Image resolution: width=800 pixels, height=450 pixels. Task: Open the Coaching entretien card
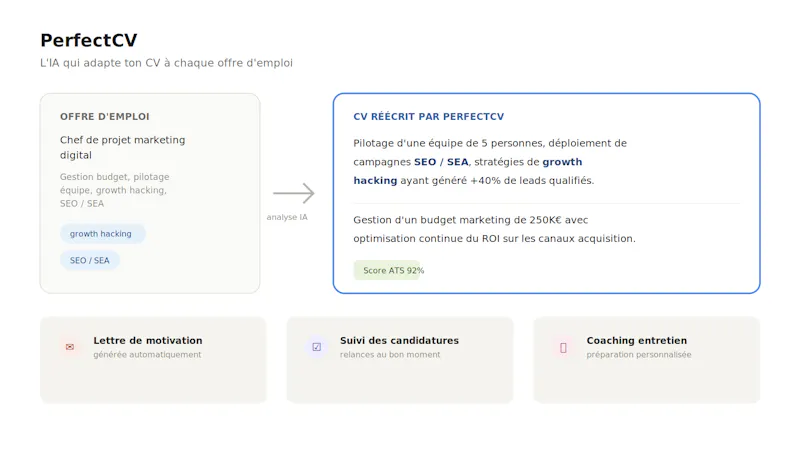646,360
